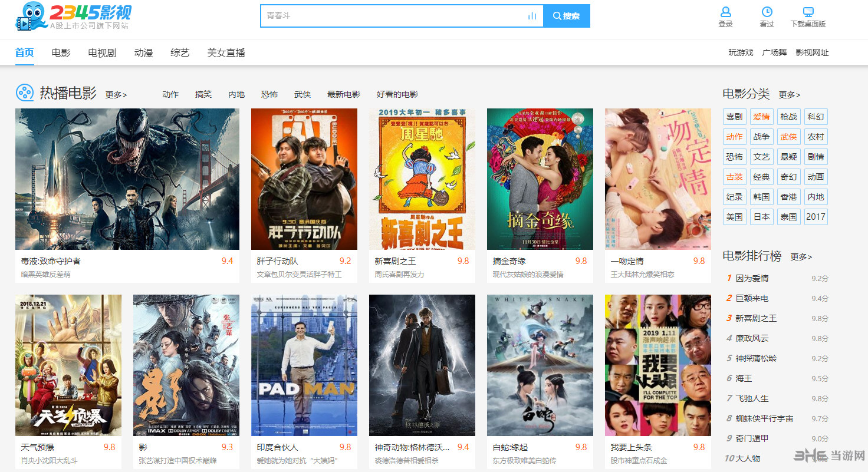Filter hot movies by 动作
868x472 pixels.
point(170,94)
